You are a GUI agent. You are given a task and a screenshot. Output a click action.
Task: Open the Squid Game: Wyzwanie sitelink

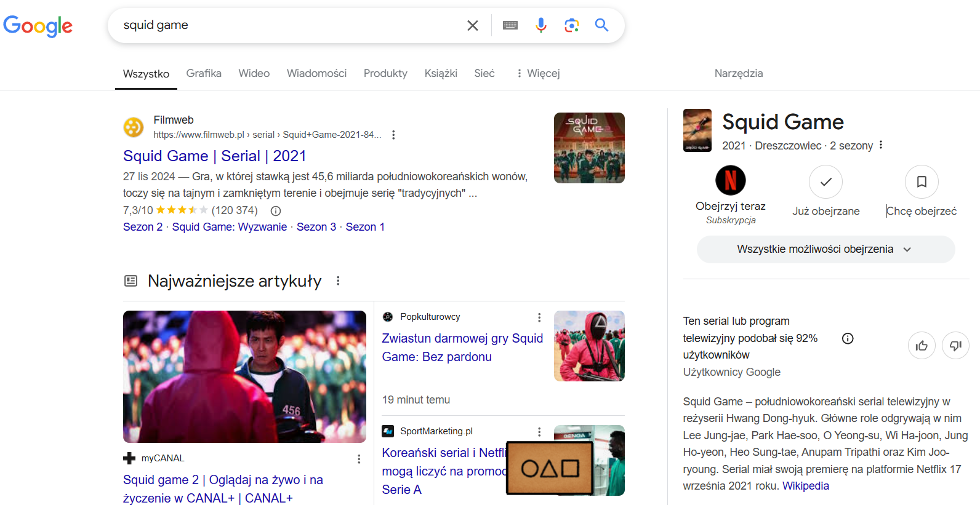point(230,227)
